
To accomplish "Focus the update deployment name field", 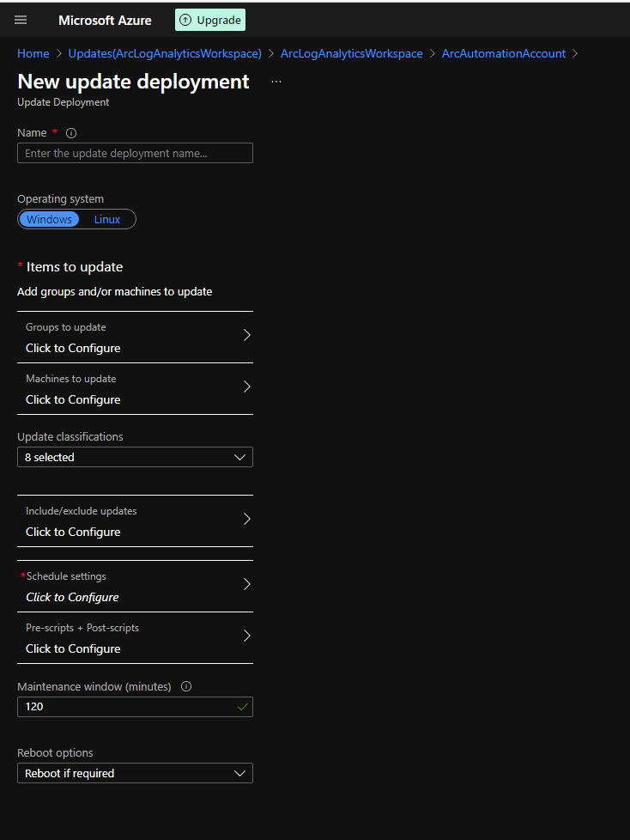I will [135, 153].
